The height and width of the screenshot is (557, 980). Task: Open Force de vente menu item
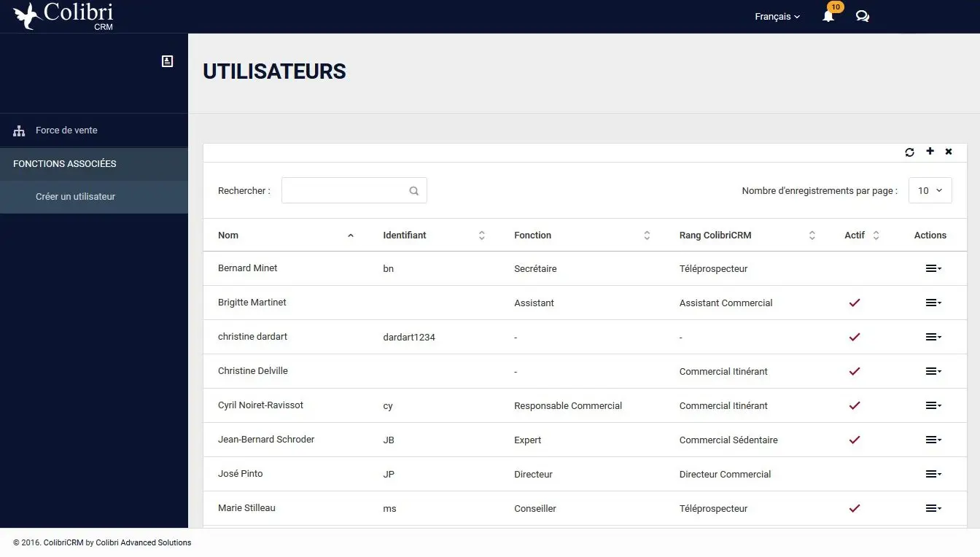coord(66,131)
